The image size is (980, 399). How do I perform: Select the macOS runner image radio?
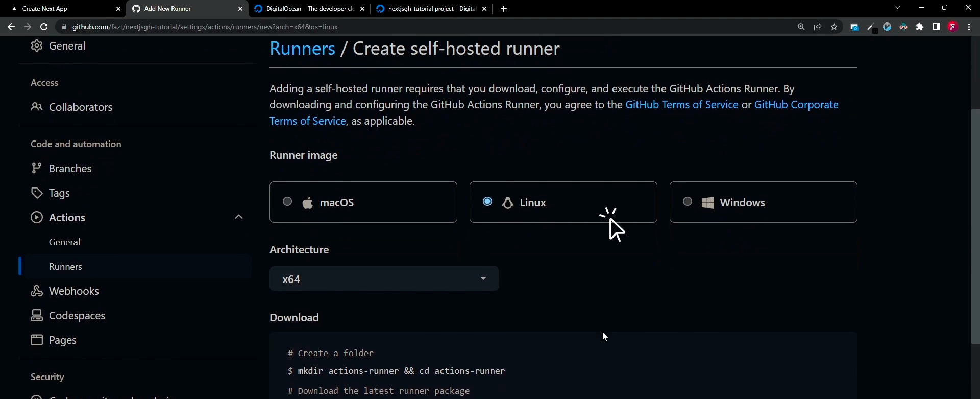(287, 202)
